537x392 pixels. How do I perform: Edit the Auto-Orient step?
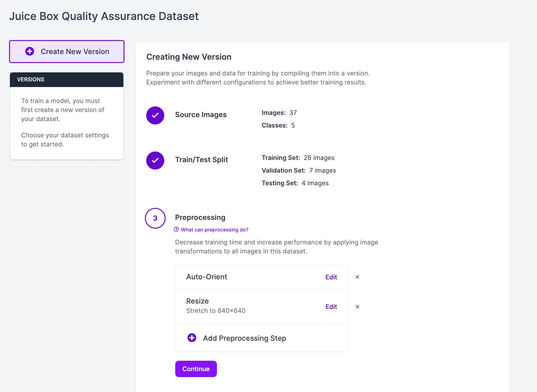tap(331, 277)
